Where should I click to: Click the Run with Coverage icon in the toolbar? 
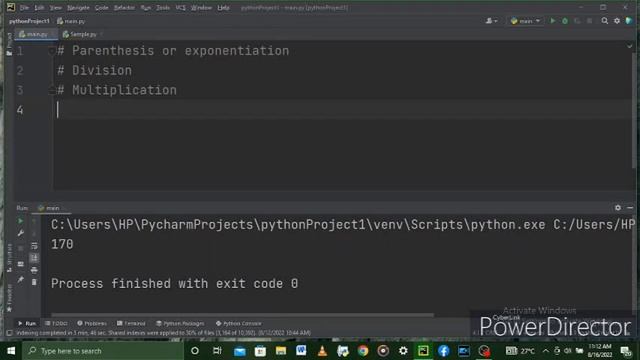pyautogui.click(x=577, y=20)
